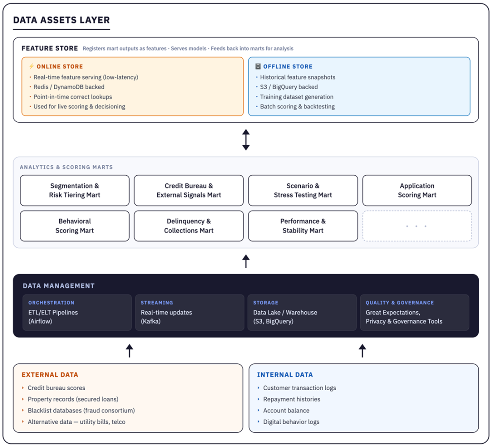Viewport: 493px width, 448px height.
Task: Select the Orchestration ETL/ELT Pipelines card
Action: (77, 312)
